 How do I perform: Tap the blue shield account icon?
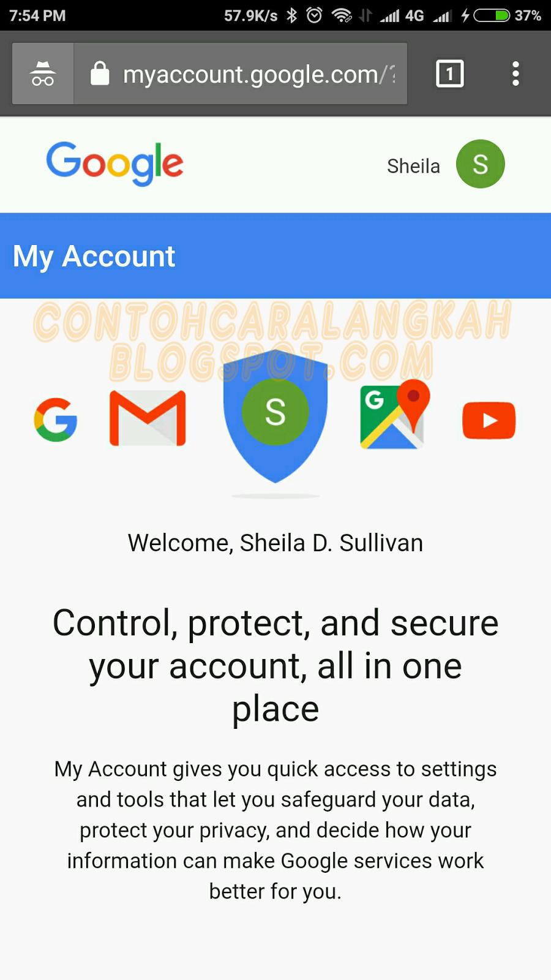point(275,417)
